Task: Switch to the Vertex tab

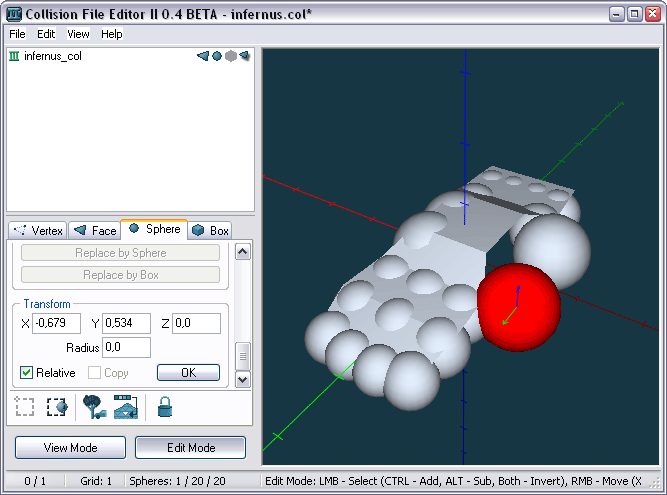Action: coord(38,230)
